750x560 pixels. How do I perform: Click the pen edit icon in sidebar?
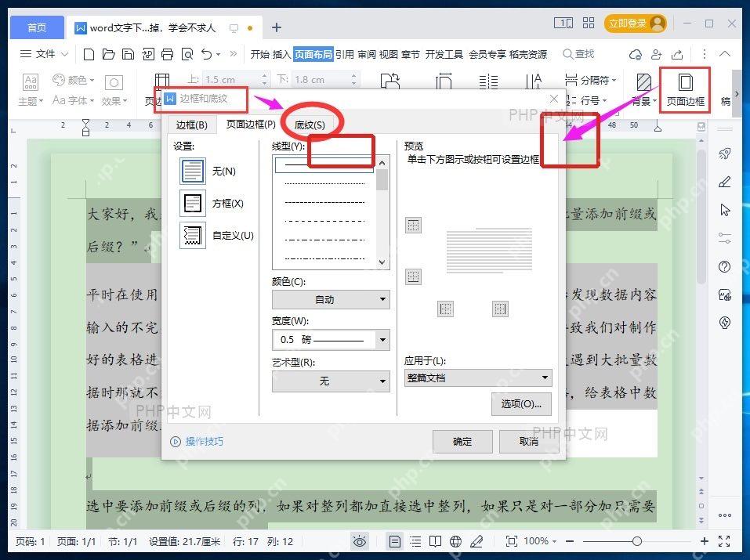(725, 182)
